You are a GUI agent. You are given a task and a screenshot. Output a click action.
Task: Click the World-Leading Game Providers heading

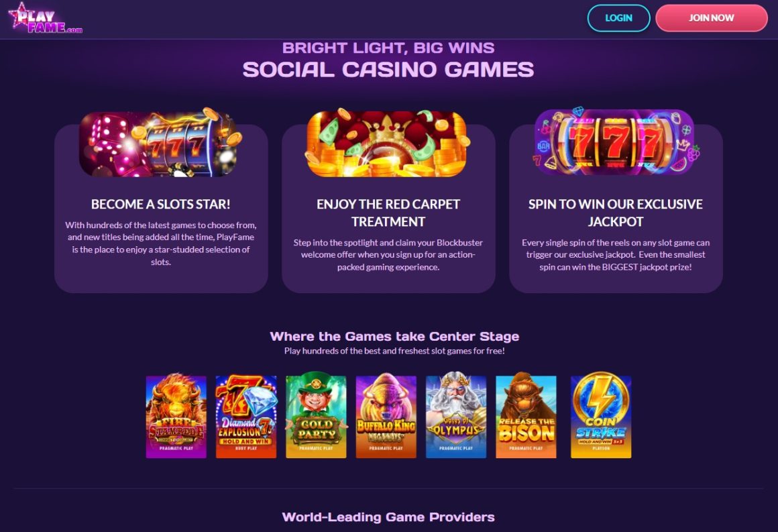pyautogui.click(x=388, y=517)
